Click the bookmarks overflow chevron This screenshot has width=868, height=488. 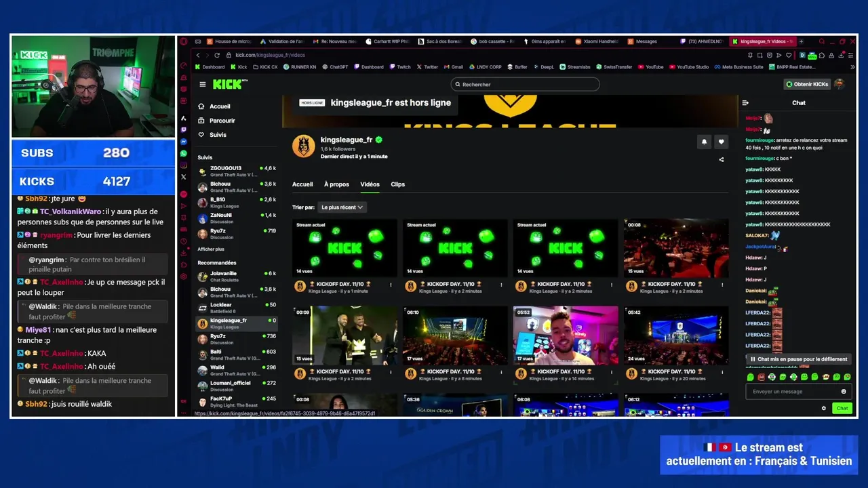pyautogui.click(x=852, y=67)
